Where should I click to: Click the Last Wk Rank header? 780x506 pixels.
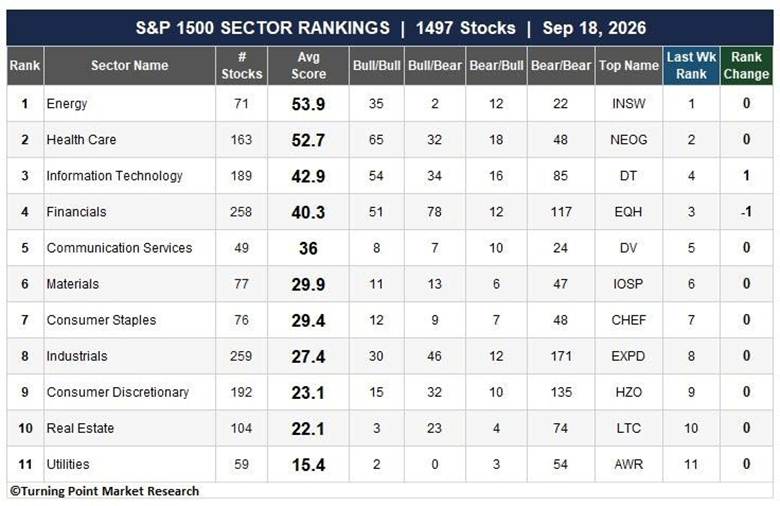click(691, 65)
